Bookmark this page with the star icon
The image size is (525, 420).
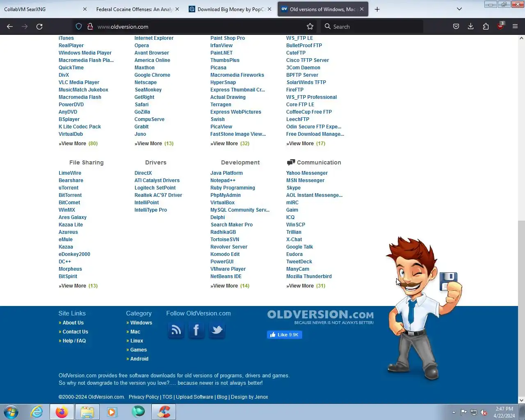click(310, 27)
